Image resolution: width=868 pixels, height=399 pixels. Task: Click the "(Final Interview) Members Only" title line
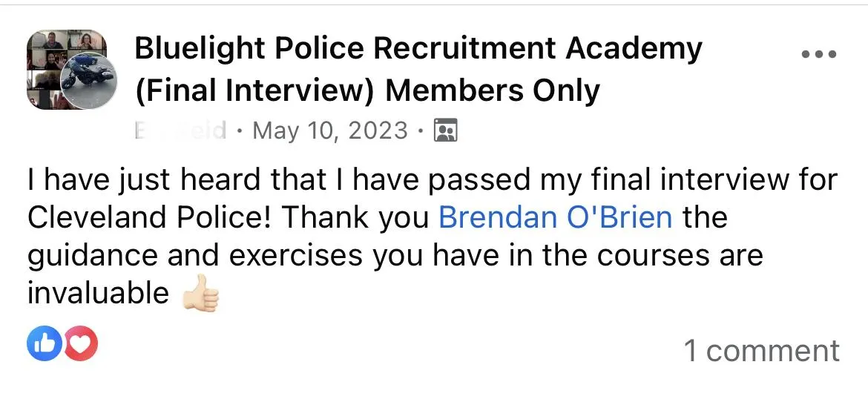pos(367,90)
